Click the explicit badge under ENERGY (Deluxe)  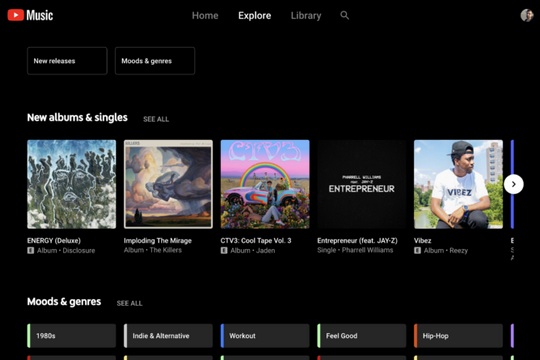pyautogui.click(x=31, y=250)
